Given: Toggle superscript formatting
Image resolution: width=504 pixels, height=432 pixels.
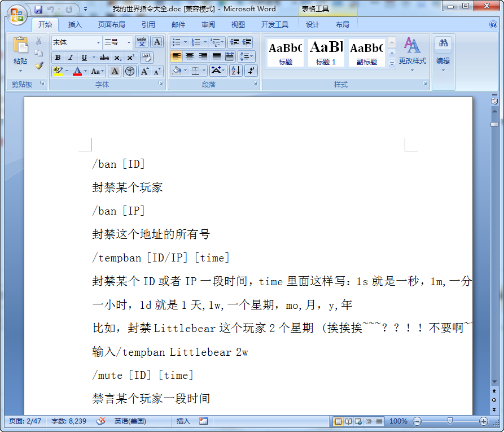Looking at the screenshot, I should click(130, 58).
